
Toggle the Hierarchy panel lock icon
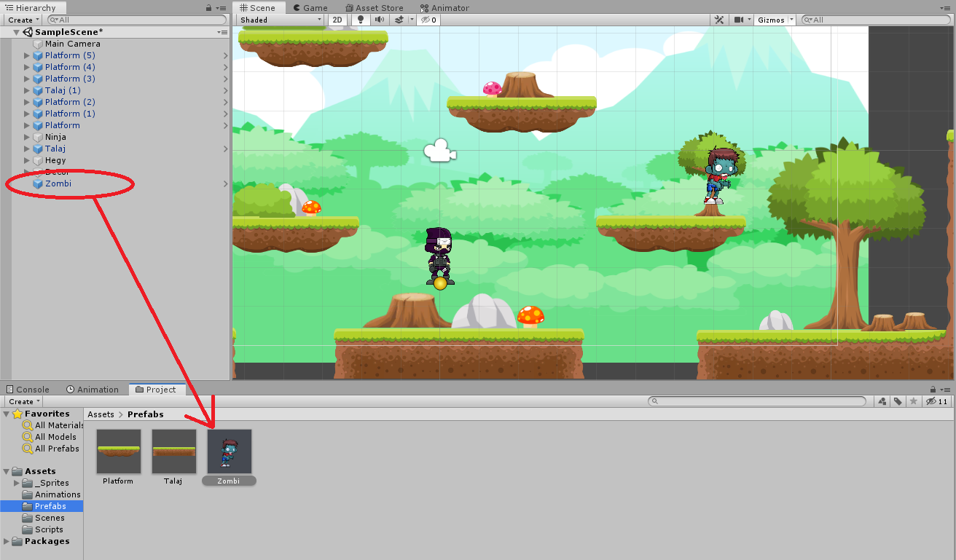[x=210, y=7]
